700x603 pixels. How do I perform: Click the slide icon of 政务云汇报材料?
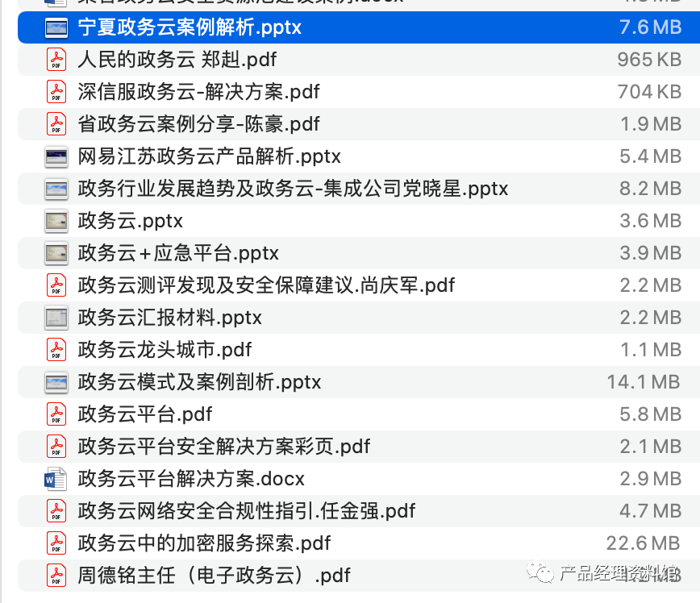click(x=56, y=318)
